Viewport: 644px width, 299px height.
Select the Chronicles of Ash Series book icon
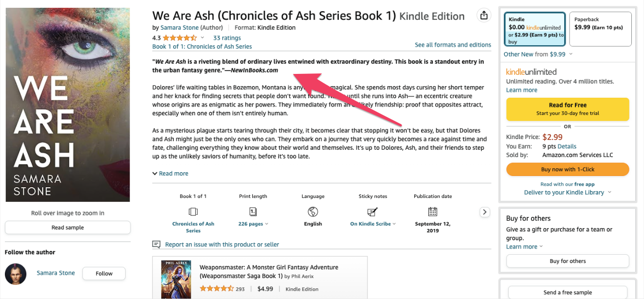click(x=193, y=212)
